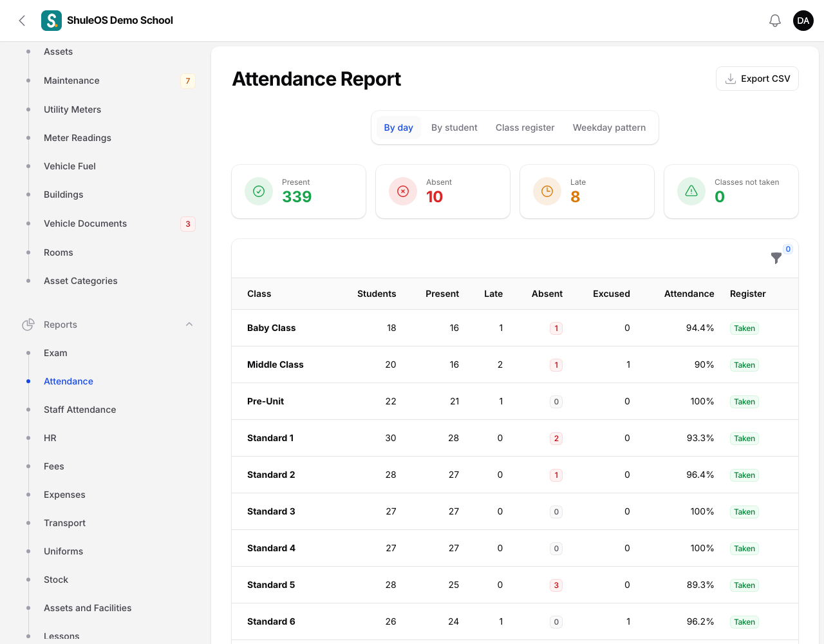Image resolution: width=824 pixels, height=644 pixels.
Task: Click the Standard 3 row name
Action: click(271, 511)
